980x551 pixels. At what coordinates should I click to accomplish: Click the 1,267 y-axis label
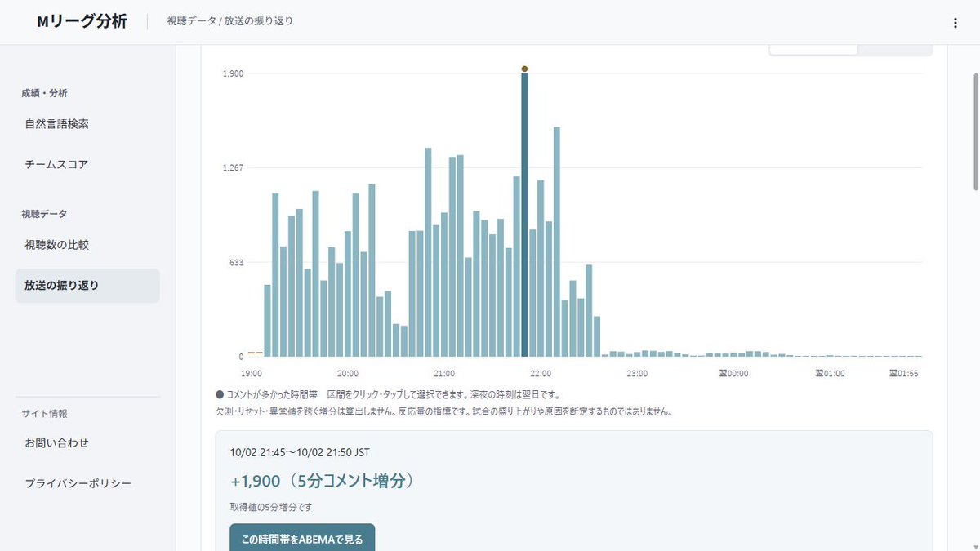(x=233, y=168)
